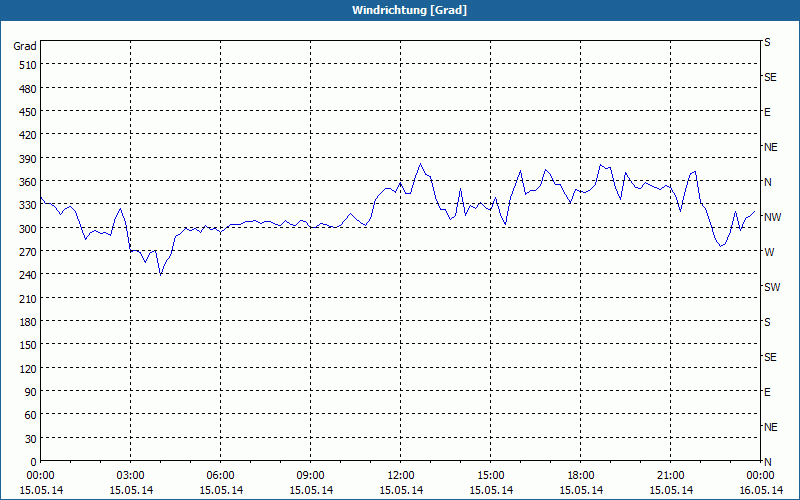Click the 06:00 time label

[220, 476]
